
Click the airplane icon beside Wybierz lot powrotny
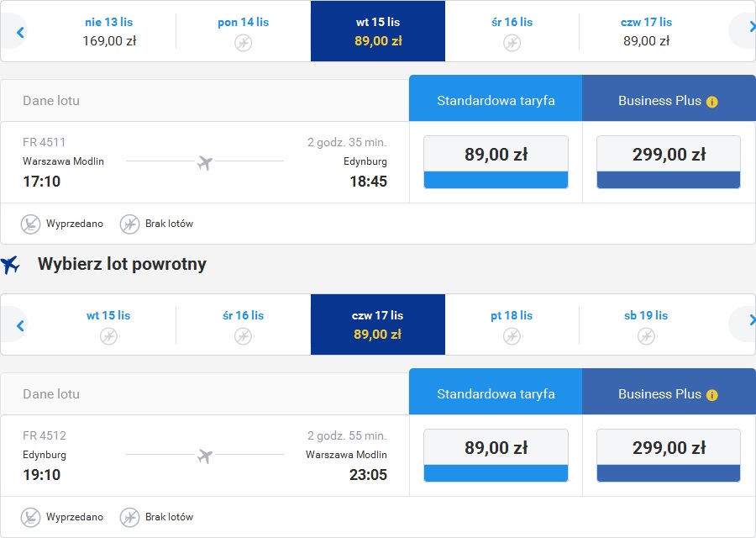coord(10,265)
